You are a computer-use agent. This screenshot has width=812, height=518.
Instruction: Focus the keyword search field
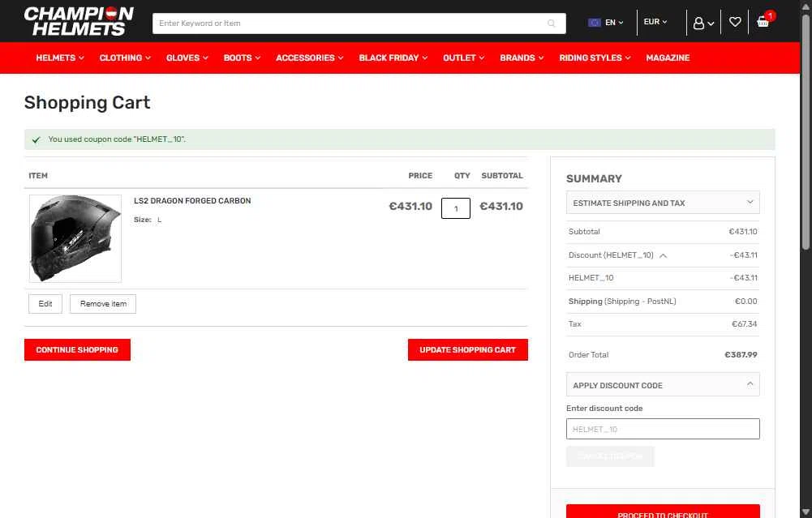[x=359, y=24]
